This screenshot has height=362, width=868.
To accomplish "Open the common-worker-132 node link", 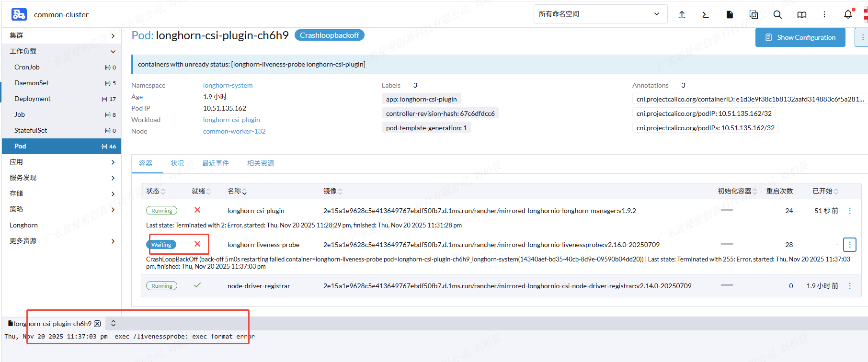I will tap(234, 131).
